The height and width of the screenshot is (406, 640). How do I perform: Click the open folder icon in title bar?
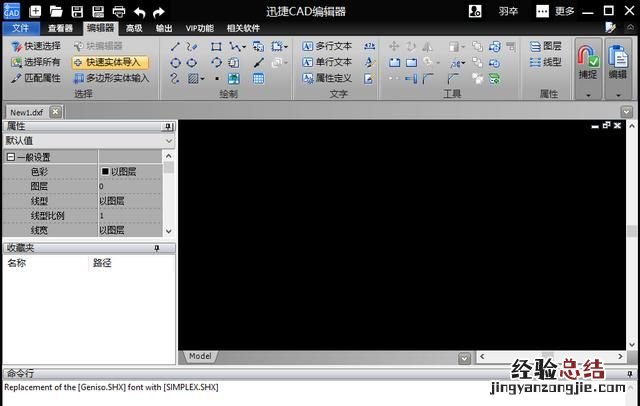[x=57, y=11]
